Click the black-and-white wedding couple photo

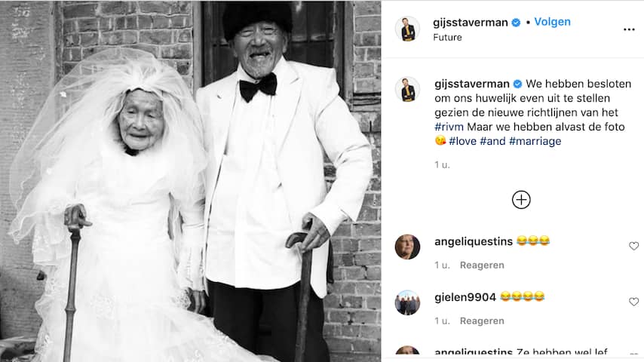click(191, 181)
